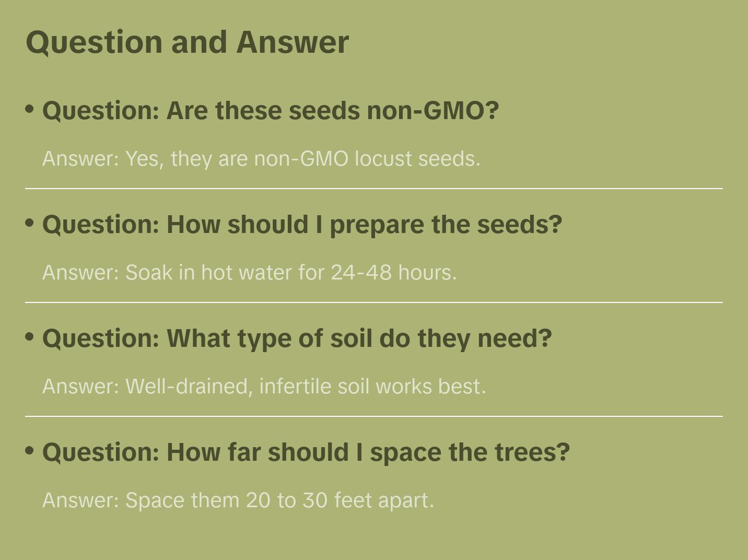Click the answer mentioning non-GMO locust seeds

point(261,158)
